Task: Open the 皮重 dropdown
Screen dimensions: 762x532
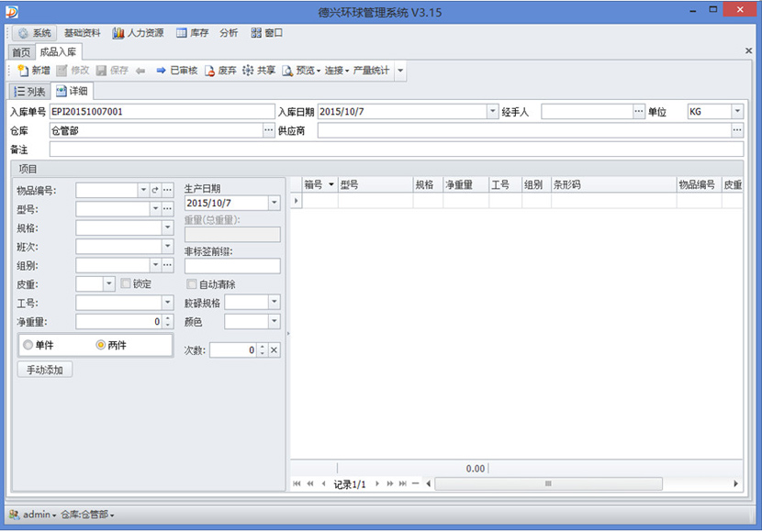Action: tap(109, 284)
